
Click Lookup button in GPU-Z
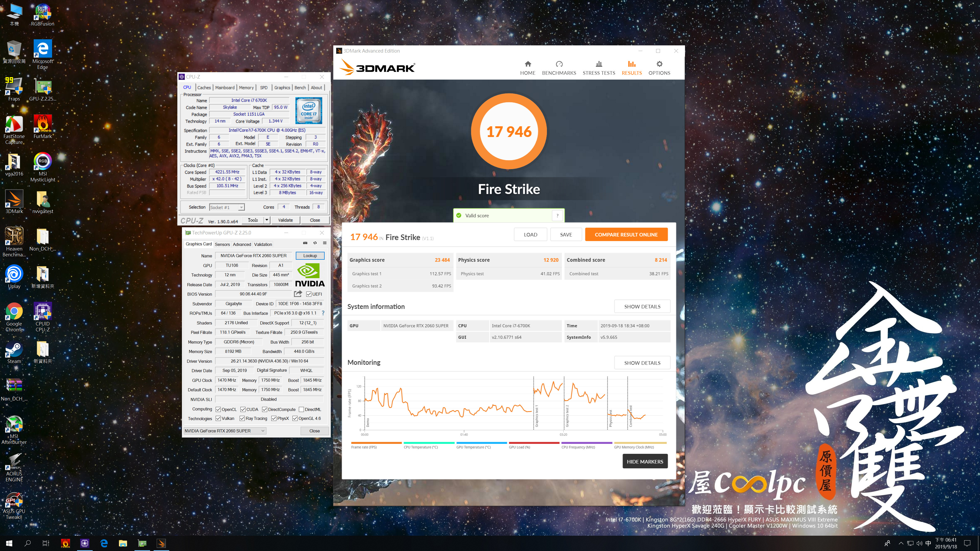coord(310,256)
